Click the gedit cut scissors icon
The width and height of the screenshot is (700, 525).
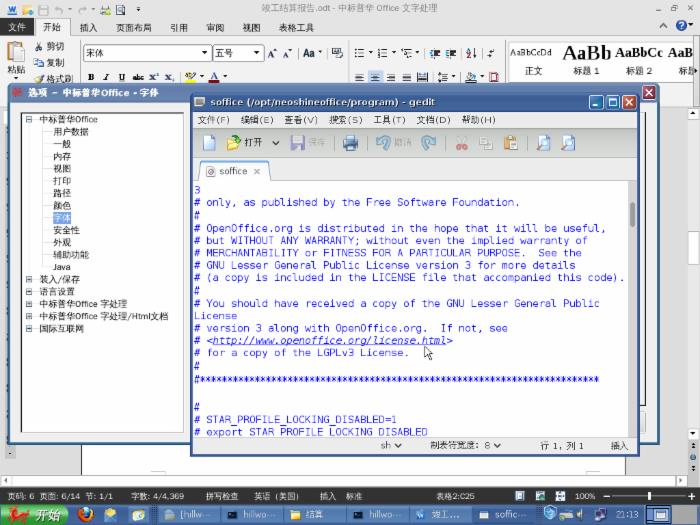click(461, 143)
